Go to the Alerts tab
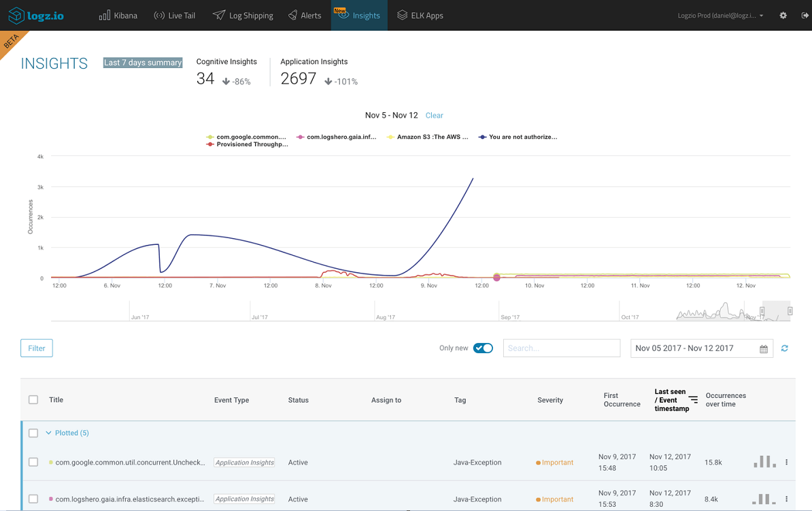This screenshot has height=511, width=812. [x=304, y=15]
